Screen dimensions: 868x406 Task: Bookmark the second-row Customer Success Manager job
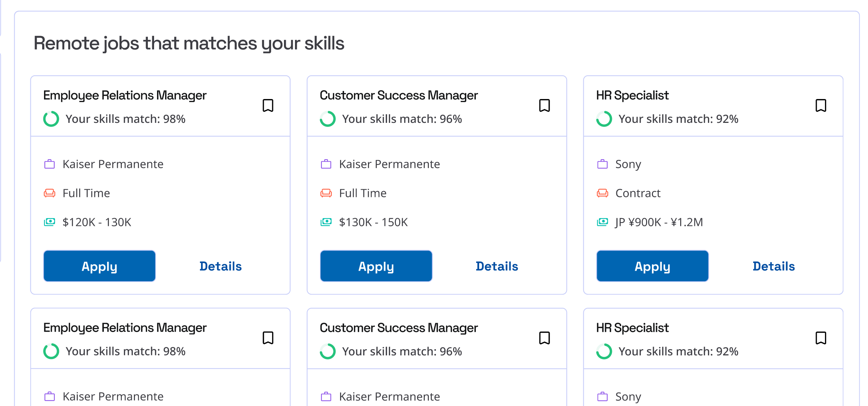coord(544,338)
